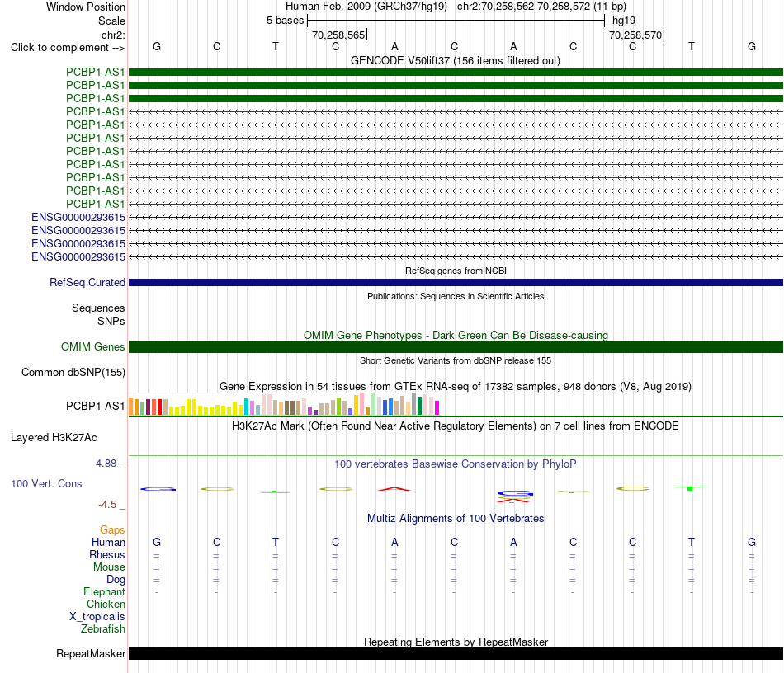Click the Window Position track label
This screenshot has width=784, height=673.
tap(86, 7)
